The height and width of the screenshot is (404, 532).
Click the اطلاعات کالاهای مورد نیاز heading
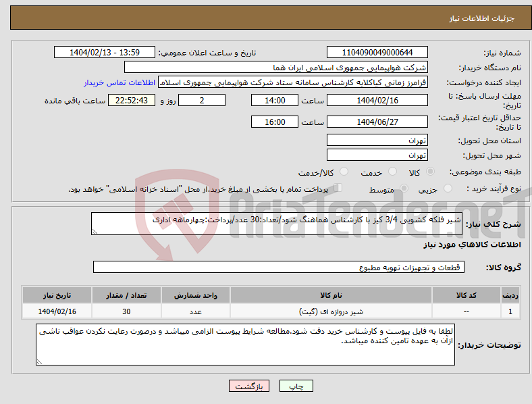(472, 245)
